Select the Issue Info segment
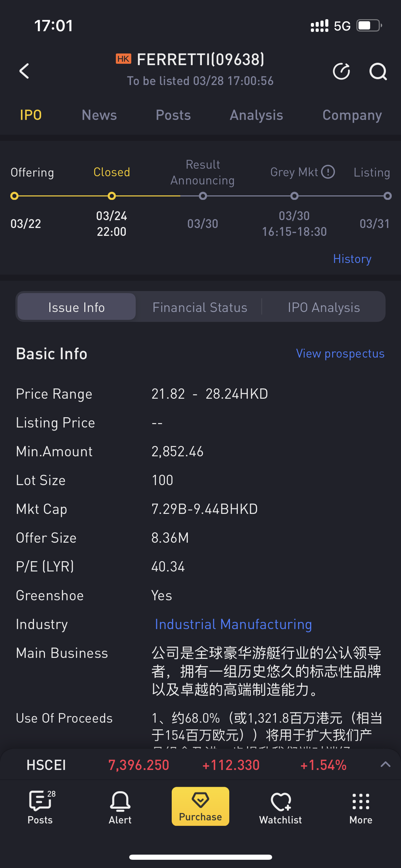 (76, 307)
